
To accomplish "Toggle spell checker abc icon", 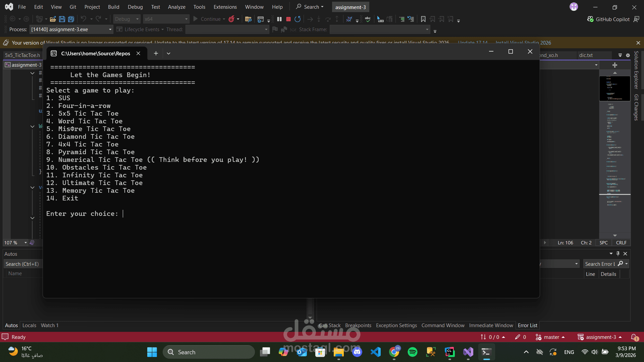I will click(x=368, y=19).
